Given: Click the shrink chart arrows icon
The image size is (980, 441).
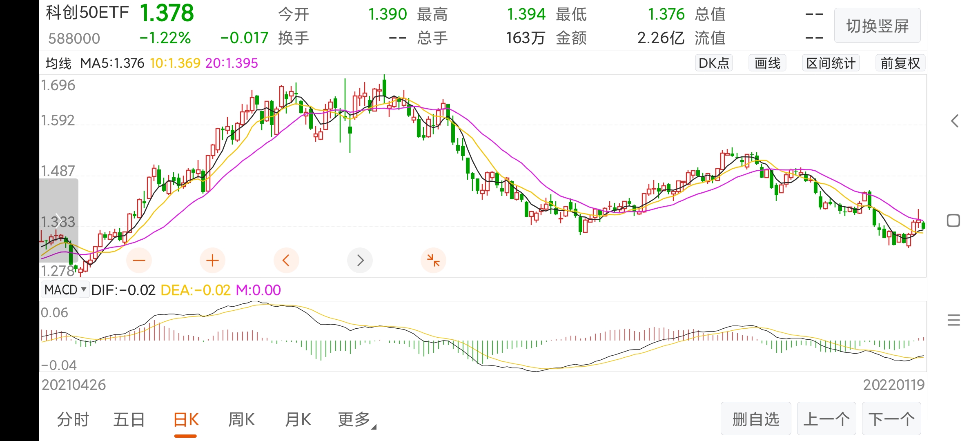Looking at the screenshot, I should tap(433, 260).
